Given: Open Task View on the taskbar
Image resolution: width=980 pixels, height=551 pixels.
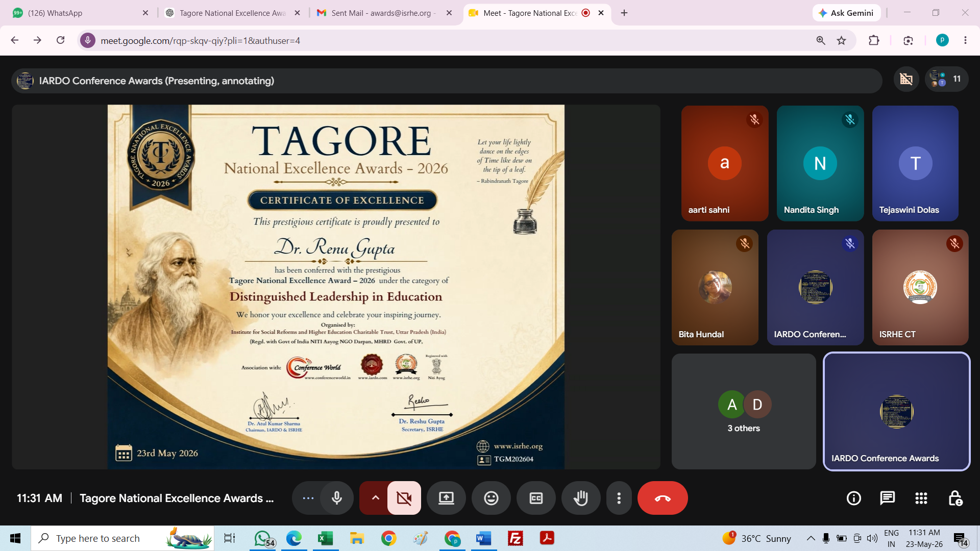Looking at the screenshot, I should coord(230,538).
